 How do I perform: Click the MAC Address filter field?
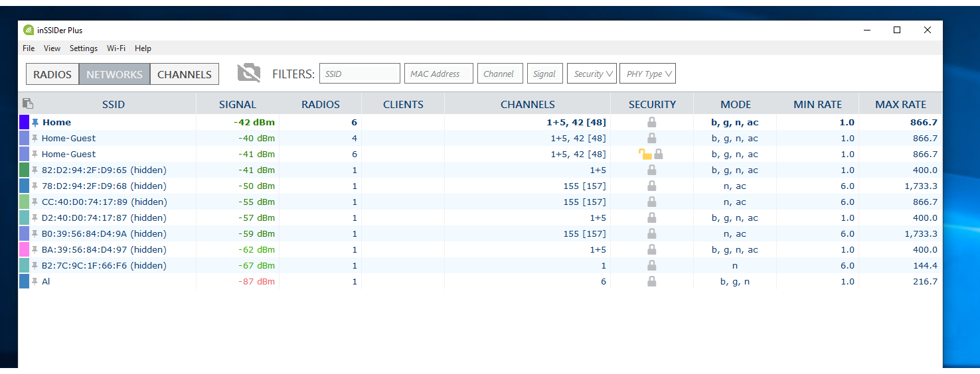[x=439, y=74]
